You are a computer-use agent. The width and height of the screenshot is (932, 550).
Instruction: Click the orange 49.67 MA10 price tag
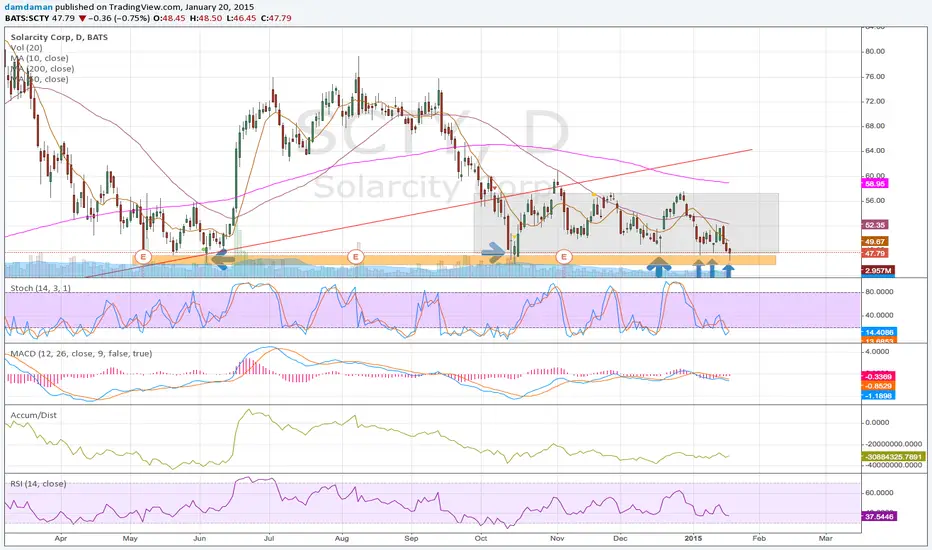click(x=876, y=241)
